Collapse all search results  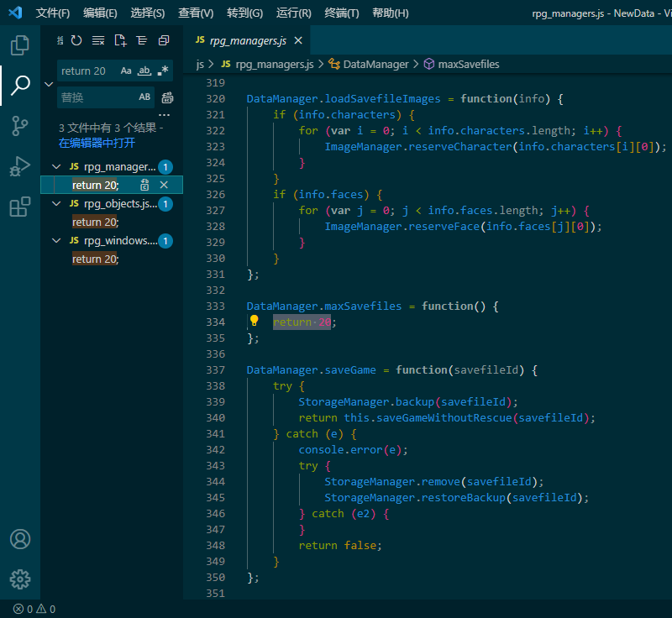(164, 40)
